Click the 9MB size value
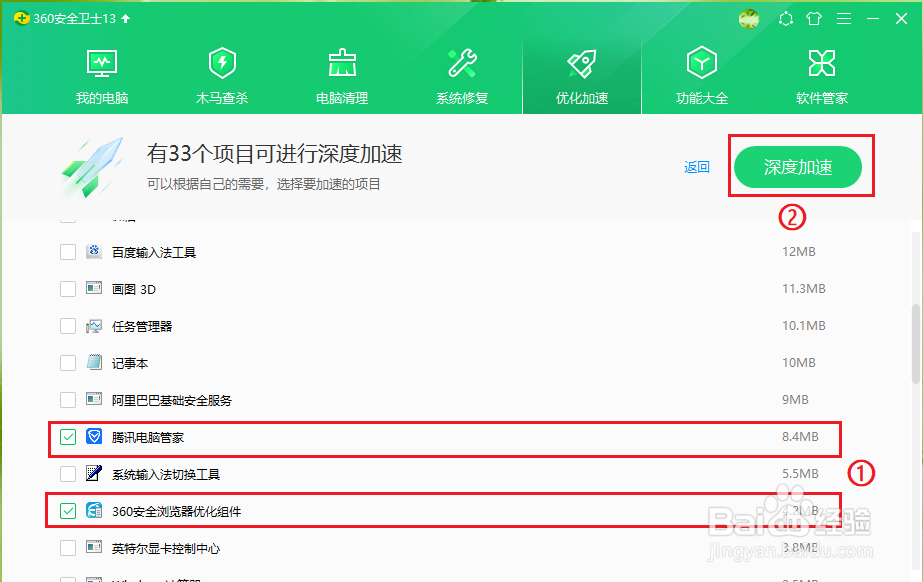 pos(795,400)
